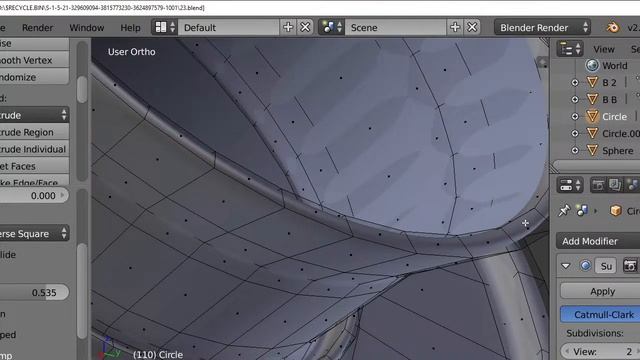The width and height of the screenshot is (640, 360).
Task: Click the highlighted mesh icon beside Circle
Action: pos(592,116)
